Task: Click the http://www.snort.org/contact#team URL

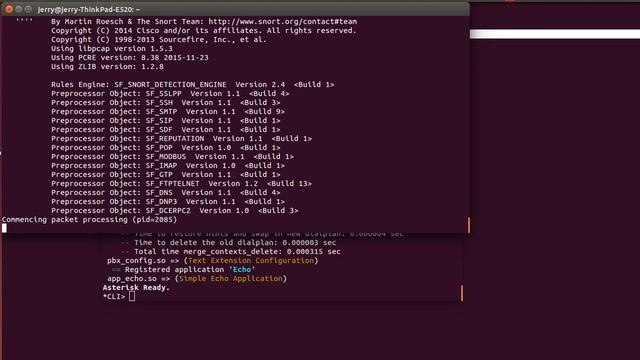Action: pyautogui.click(x=282, y=22)
